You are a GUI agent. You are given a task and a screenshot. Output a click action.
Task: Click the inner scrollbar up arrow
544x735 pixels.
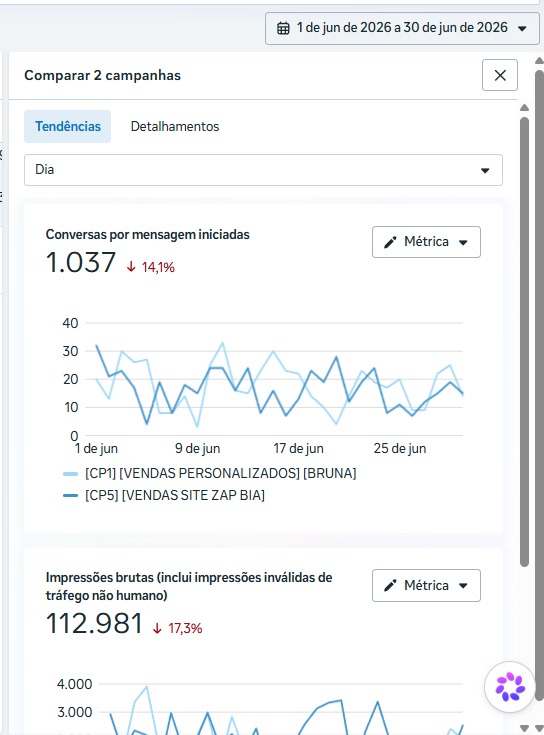(524, 108)
